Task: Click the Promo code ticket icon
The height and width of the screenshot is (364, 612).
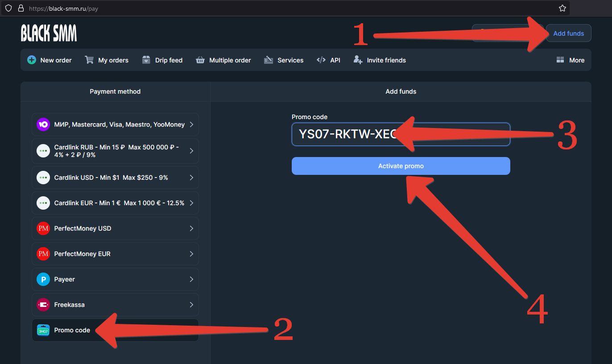Action: point(43,330)
